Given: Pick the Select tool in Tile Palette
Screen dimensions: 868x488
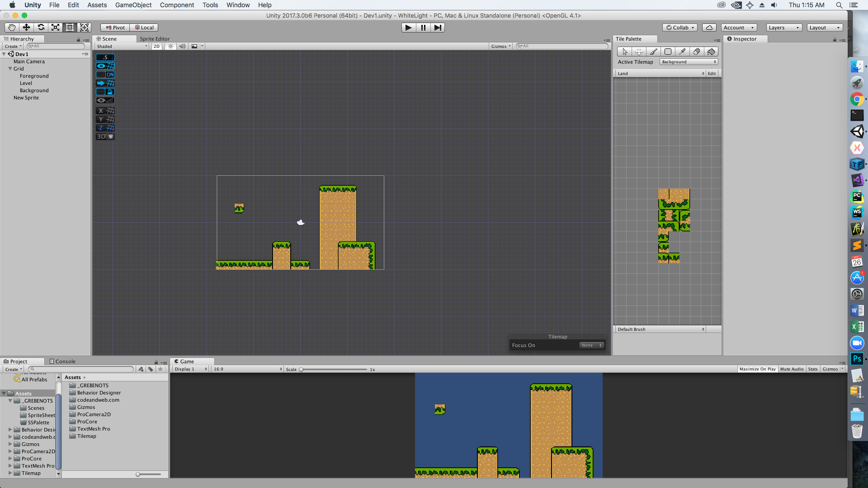Looking at the screenshot, I should point(625,52).
